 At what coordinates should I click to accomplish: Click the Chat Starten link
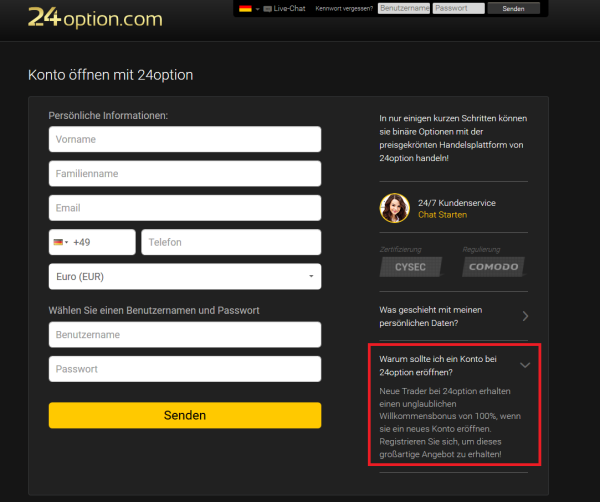[442, 215]
